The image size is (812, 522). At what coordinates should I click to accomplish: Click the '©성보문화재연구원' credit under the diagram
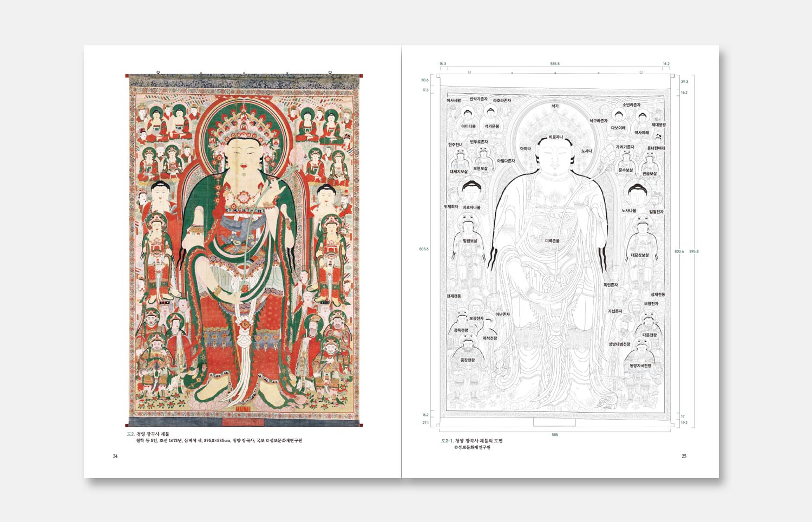click(x=473, y=447)
